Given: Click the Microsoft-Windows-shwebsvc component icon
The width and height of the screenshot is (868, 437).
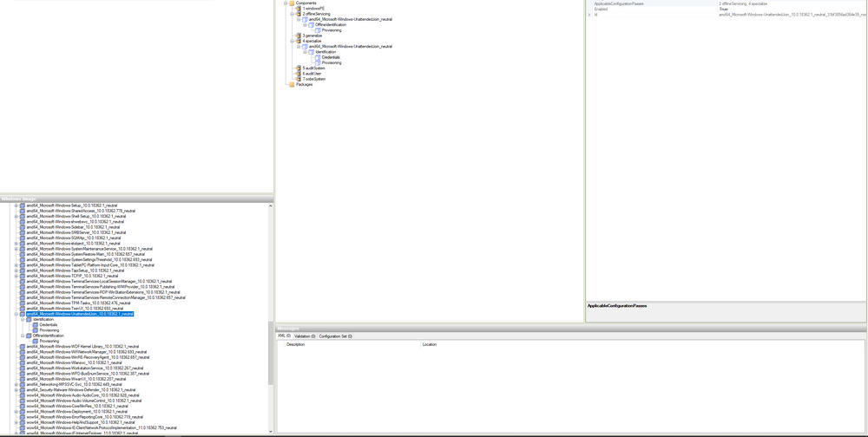Looking at the screenshot, I should 23,222.
